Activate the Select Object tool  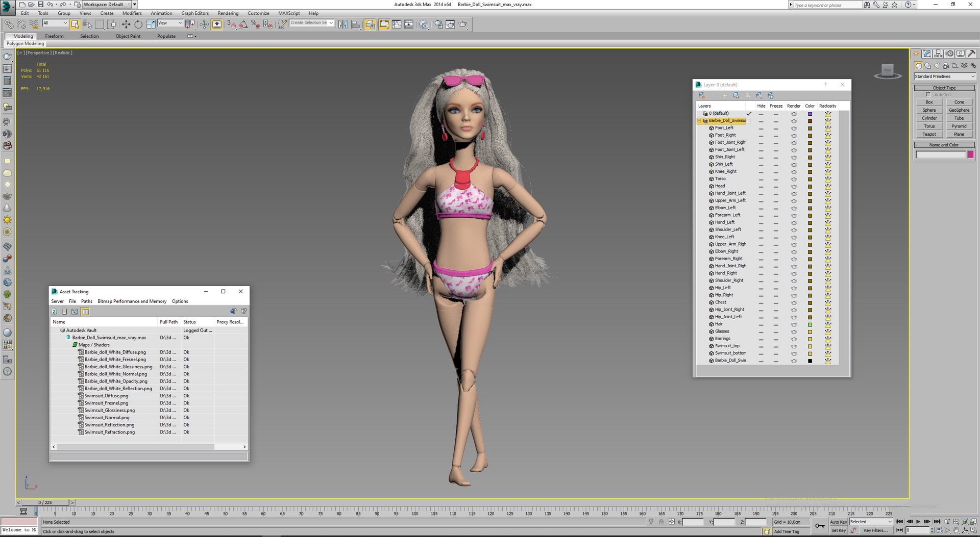click(x=75, y=24)
